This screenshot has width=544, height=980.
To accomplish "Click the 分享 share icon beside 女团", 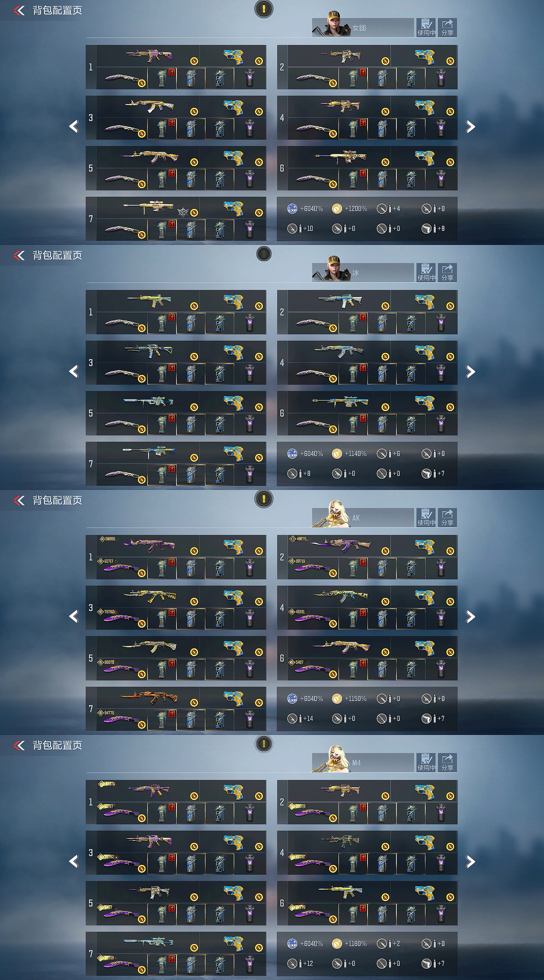I will point(447,28).
